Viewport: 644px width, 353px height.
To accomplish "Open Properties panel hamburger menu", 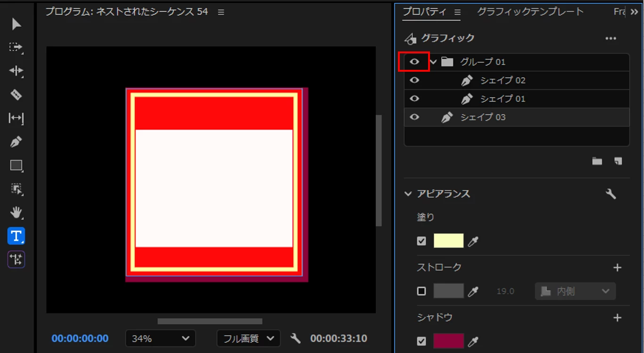I will 457,12.
